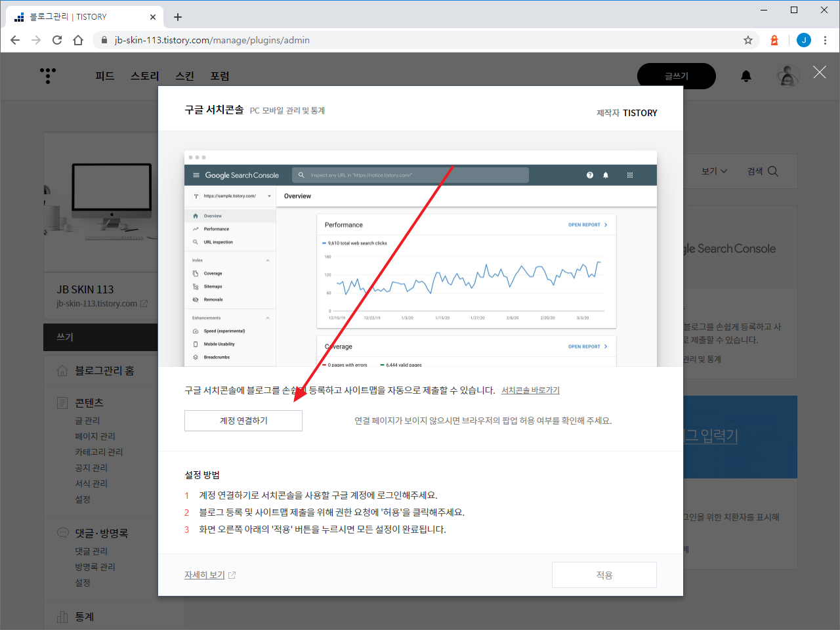This screenshot has width=840, height=630.
Task: Select 블로그관리 홈 in the sidebar
Action: pyautogui.click(x=104, y=371)
